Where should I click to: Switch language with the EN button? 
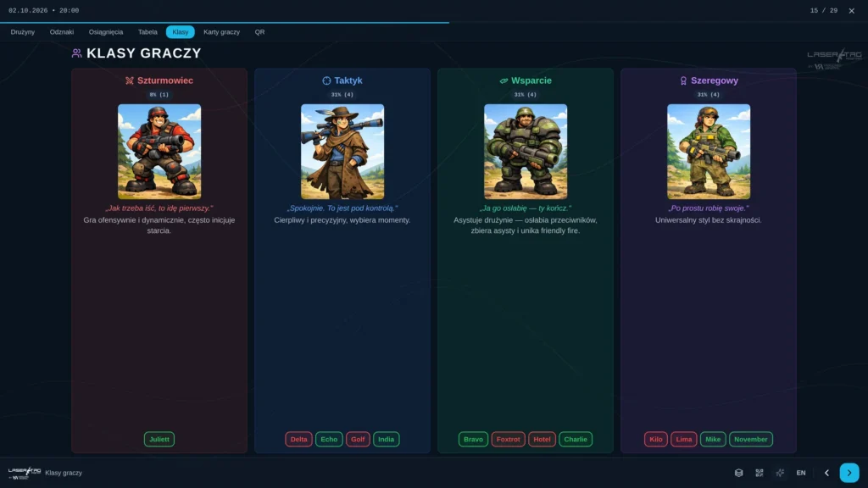pyautogui.click(x=801, y=473)
